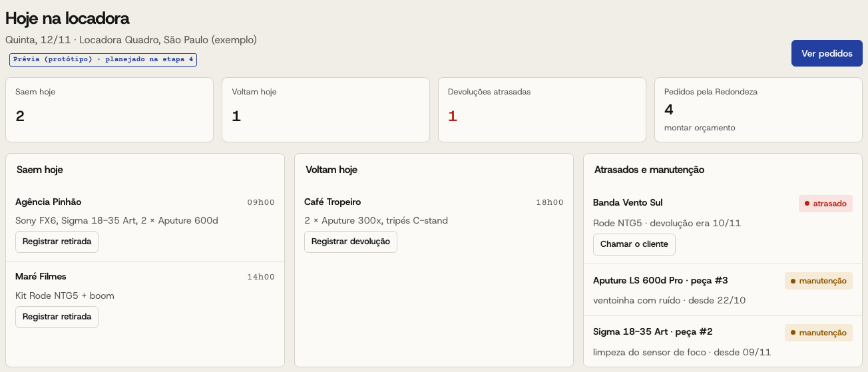Screen dimensions: 868x372
Task: Click manutenção badge for Sigma 18-35 Art peça #2
Action: pos(819,332)
